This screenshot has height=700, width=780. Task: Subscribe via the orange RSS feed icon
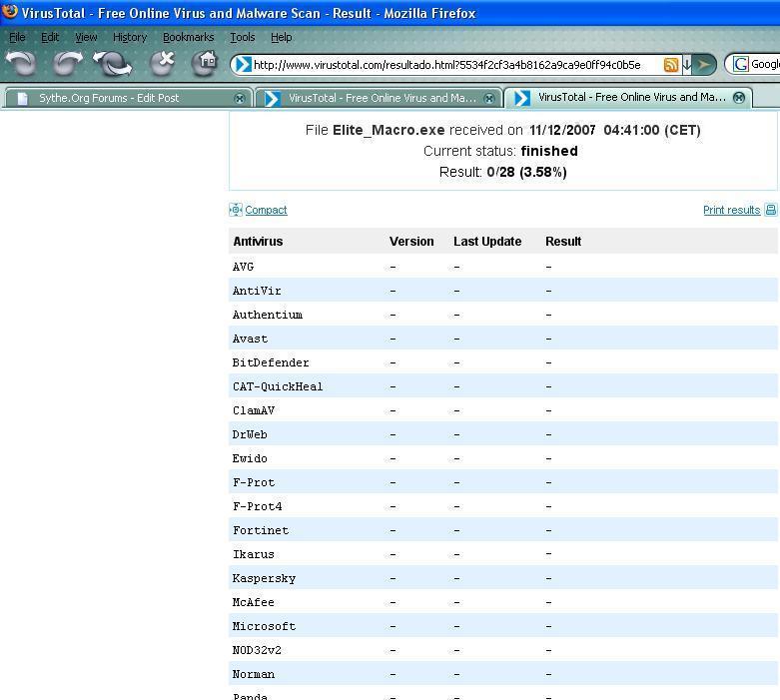671,65
